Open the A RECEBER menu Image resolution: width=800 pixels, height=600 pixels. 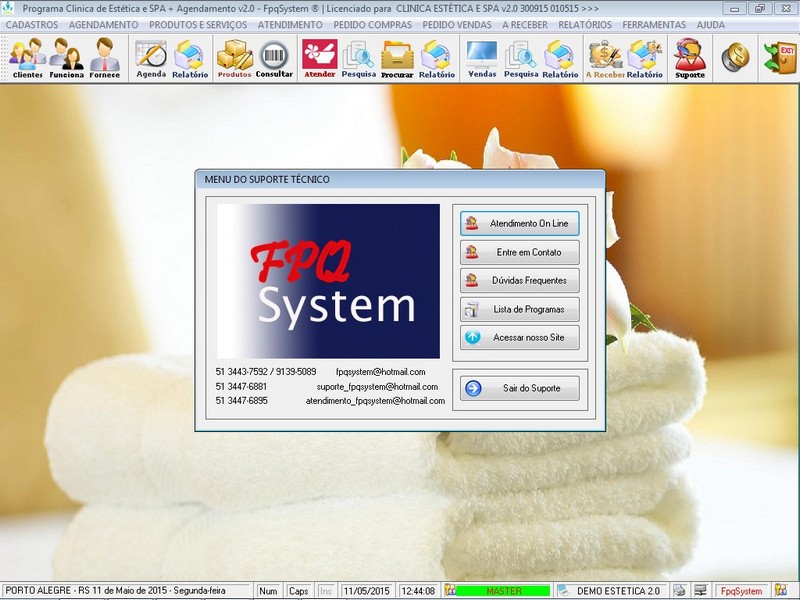(524, 24)
